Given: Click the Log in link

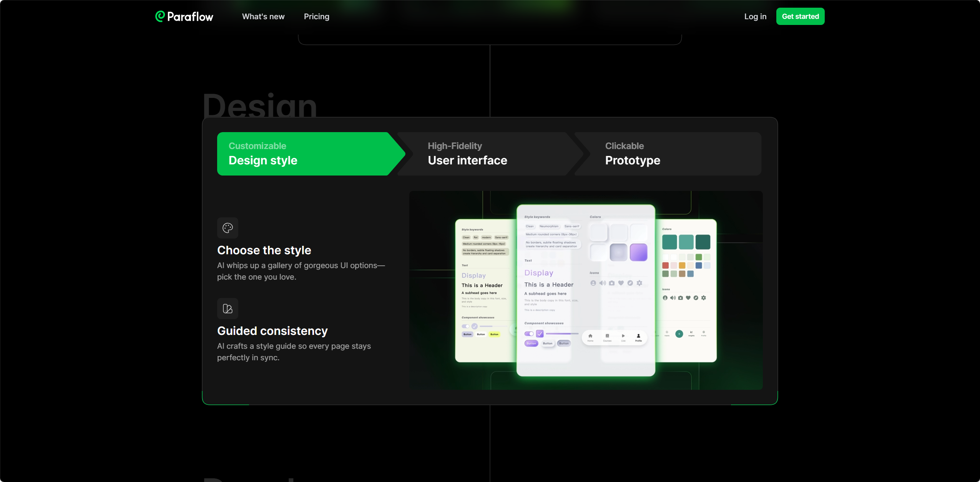Looking at the screenshot, I should pyautogui.click(x=755, y=17).
